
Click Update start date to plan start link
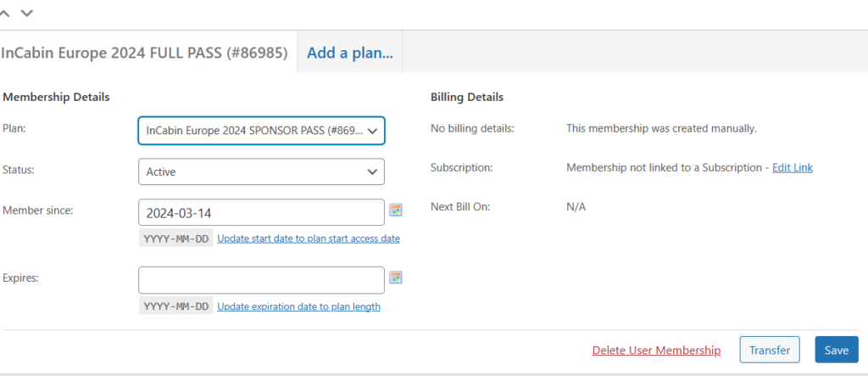tap(309, 239)
